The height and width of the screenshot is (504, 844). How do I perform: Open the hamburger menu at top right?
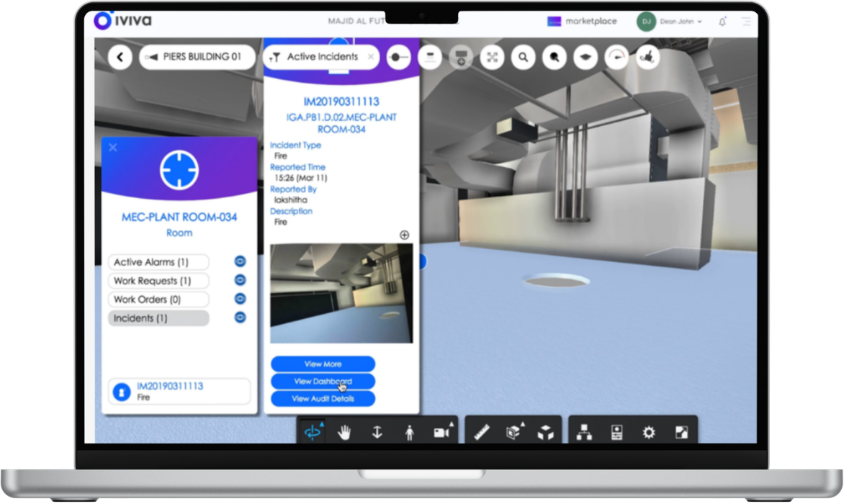tap(746, 22)
